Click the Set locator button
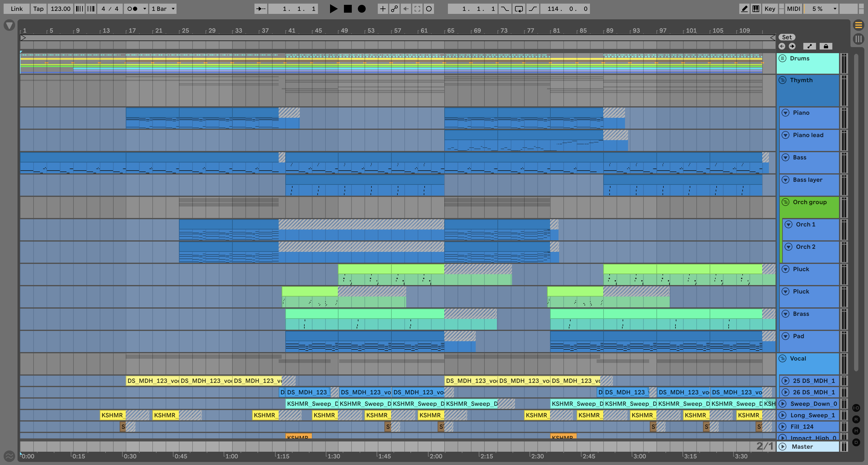This screenshot has width=868, height=465. pos(787,37)
